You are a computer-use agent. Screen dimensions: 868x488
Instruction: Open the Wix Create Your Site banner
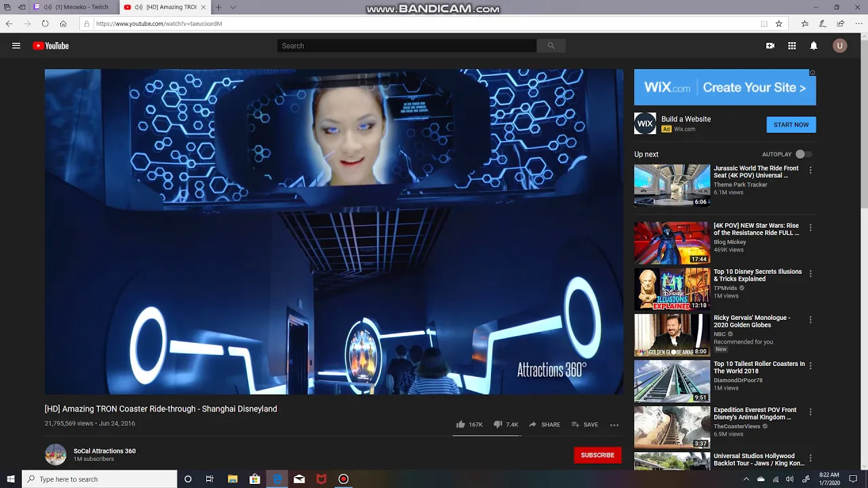(725, 87)
